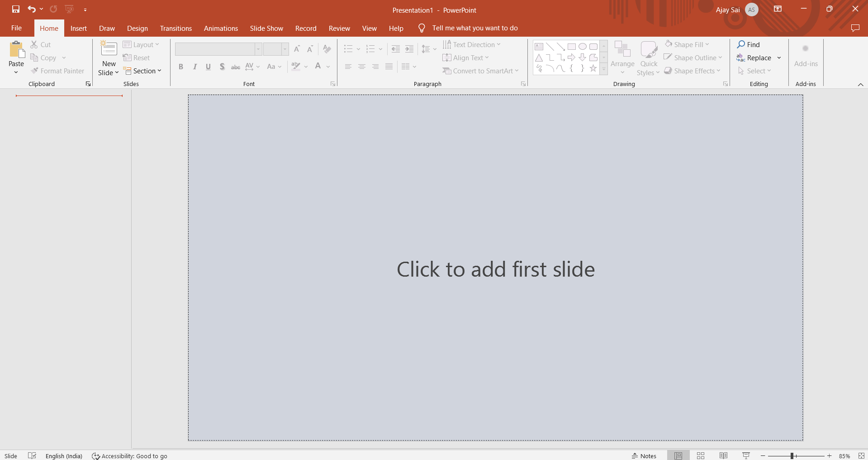Click the New Slide icon
The height and width of the screenshot is (460, 868).
coord(109,49)
